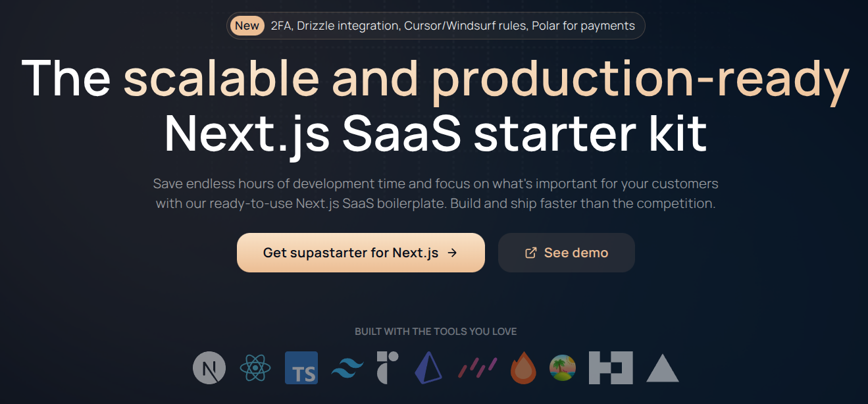Click the React atom logo
868x404 pixels.
255,368
